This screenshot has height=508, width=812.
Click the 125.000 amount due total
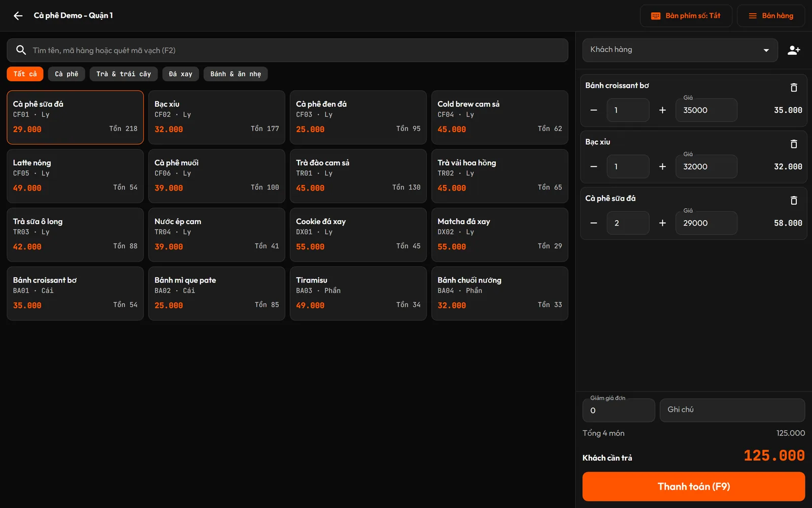tap(774, 456)
